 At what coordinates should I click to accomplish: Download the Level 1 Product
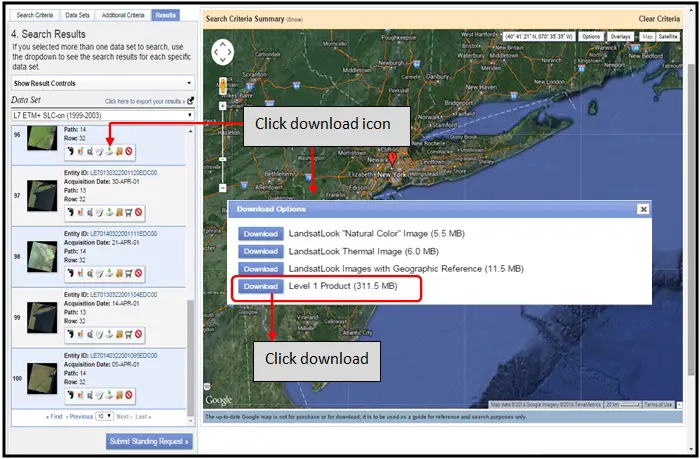click(261, 286)
